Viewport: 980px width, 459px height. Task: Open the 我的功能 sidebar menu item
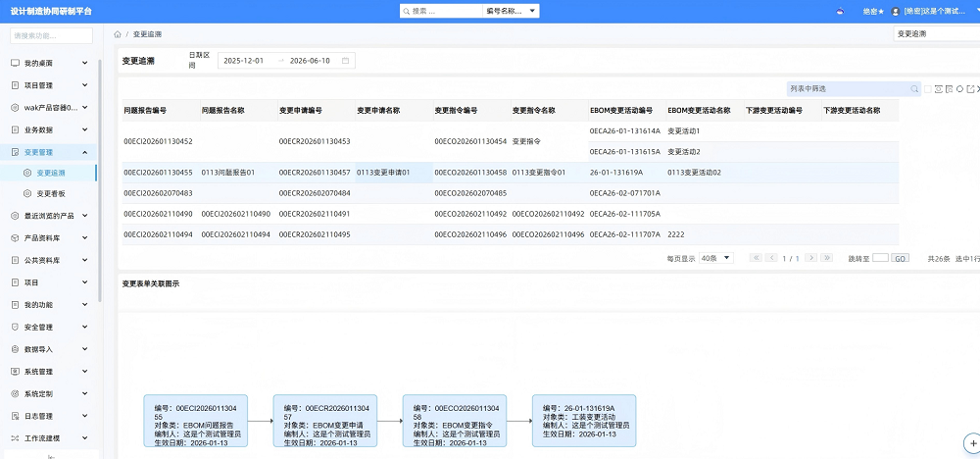click(x=49, y=305)
